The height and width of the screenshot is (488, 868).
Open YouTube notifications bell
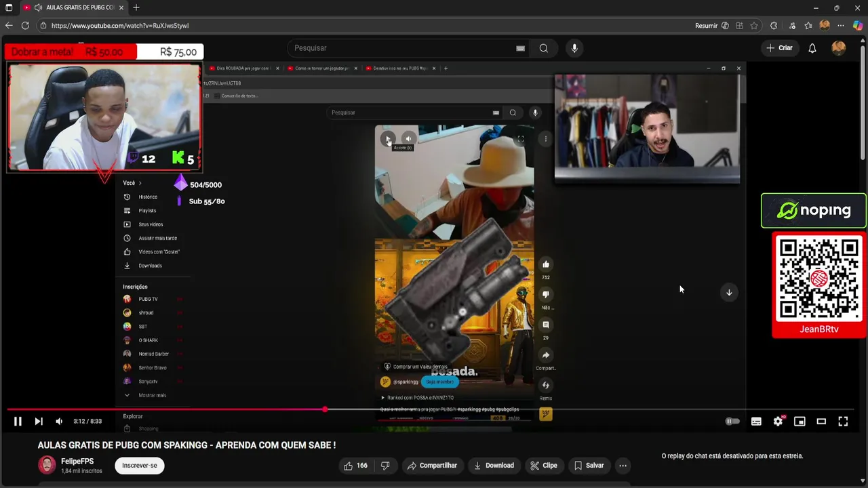point(812,48)
